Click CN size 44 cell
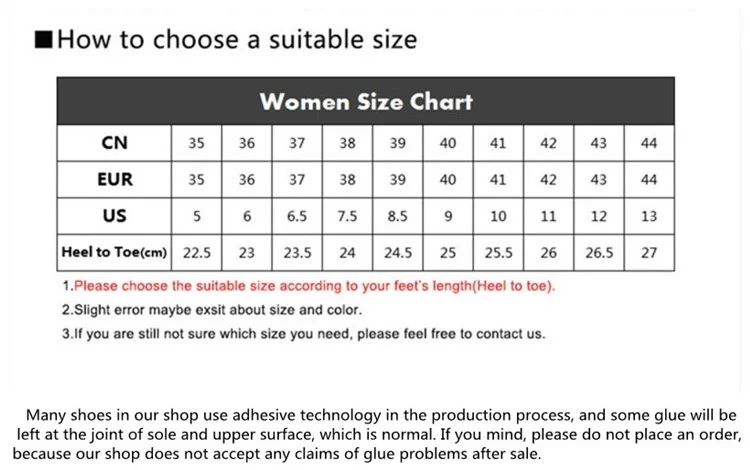The width and height of the screenshot is (750, 470). 649,143
